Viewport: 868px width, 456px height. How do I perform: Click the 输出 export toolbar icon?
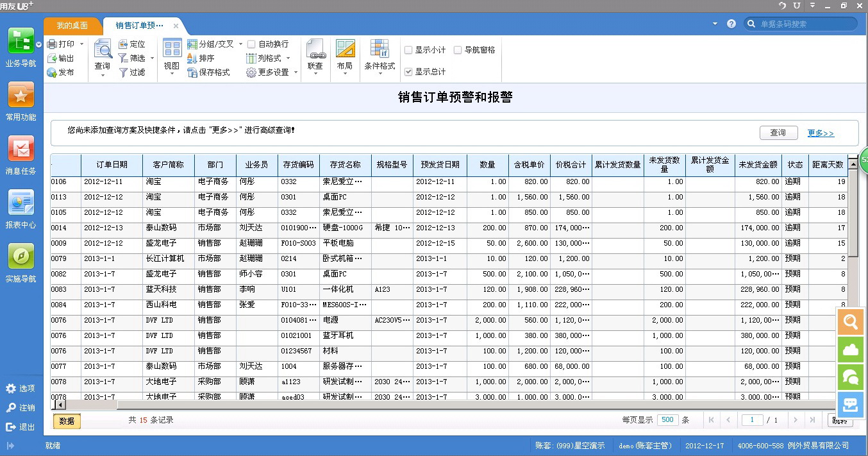(x=52, y=58)
